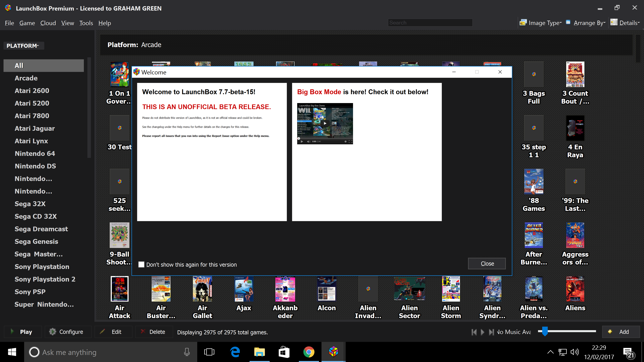Open File Explorer from taskbar
The image size is (644, 362).
click(x=259, y=352)
